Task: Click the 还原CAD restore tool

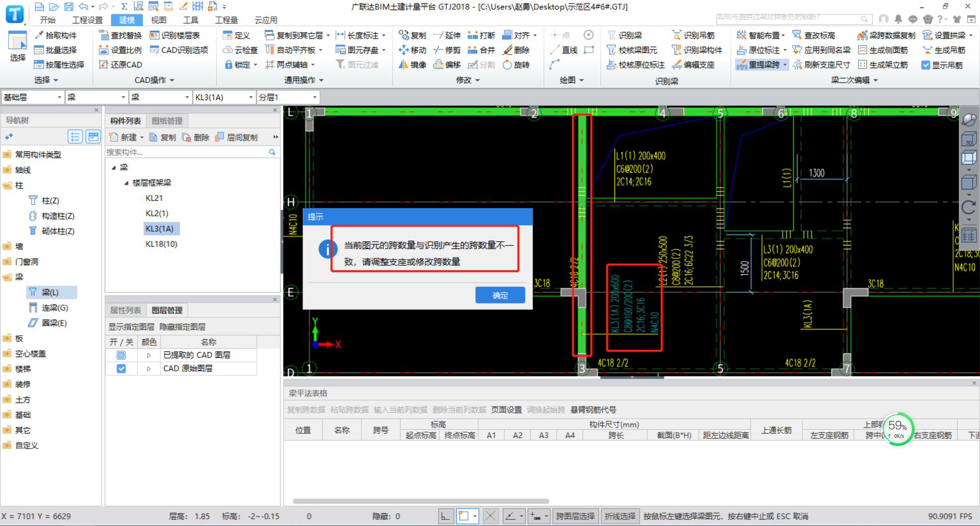Action: point(120,65)
